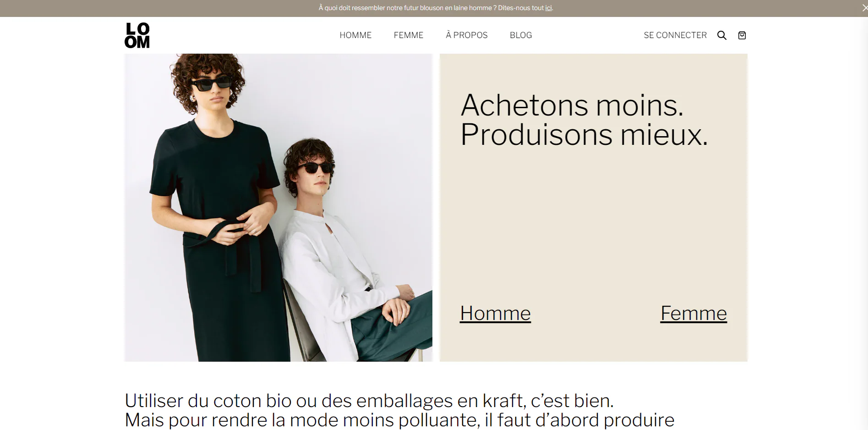868x430 pixels.
Task: Open the BLOG navigation link
Action: pyautogui.click(x=521, y=35)
